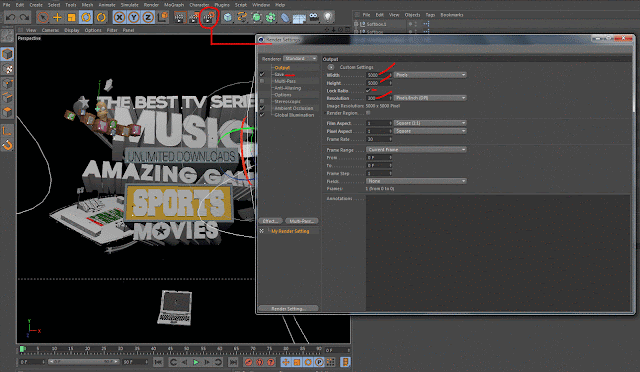The image size is (640, 372).
Task: Open the File menu
Action: (7, 5)
